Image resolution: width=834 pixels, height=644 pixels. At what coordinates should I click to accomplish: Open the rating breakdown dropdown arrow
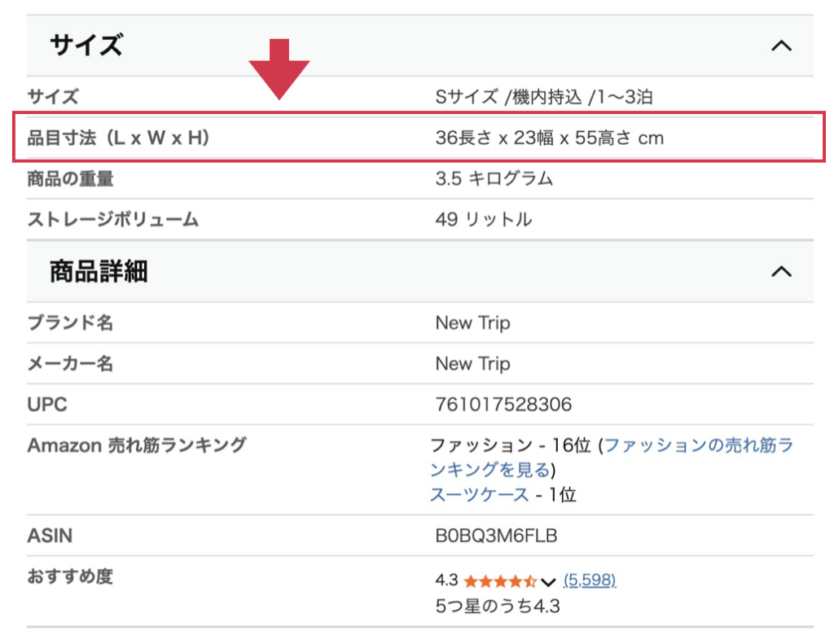coord(548,581)
